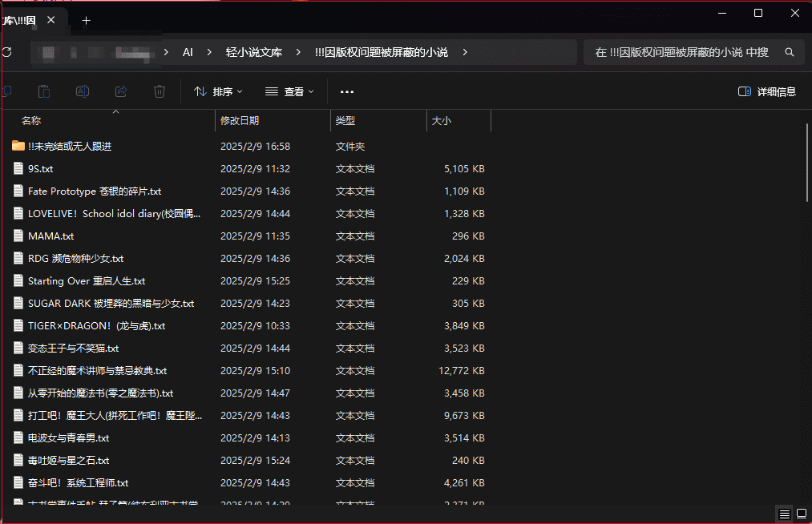
Task: Switch to details list view in status bar
Action: click(783, 514)
